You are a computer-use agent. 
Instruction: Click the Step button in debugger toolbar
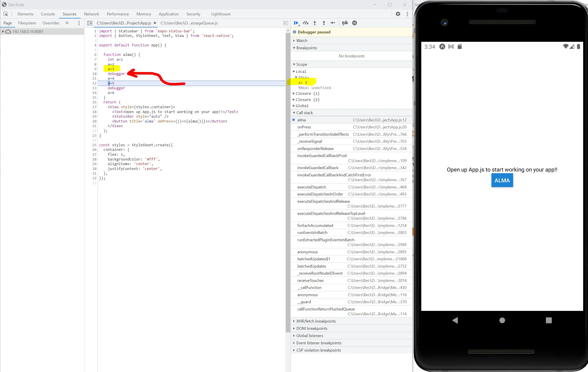333,23
